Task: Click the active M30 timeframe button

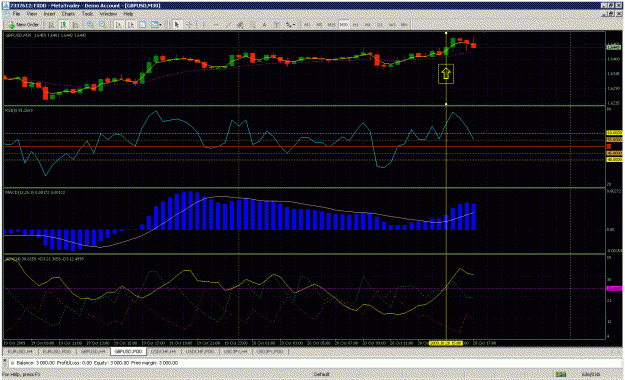Action: point(344,25)
